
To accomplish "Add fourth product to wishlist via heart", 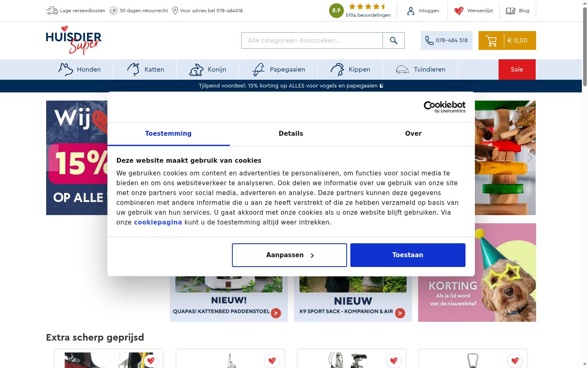I will pyautogui.click(x=515, y=361).
